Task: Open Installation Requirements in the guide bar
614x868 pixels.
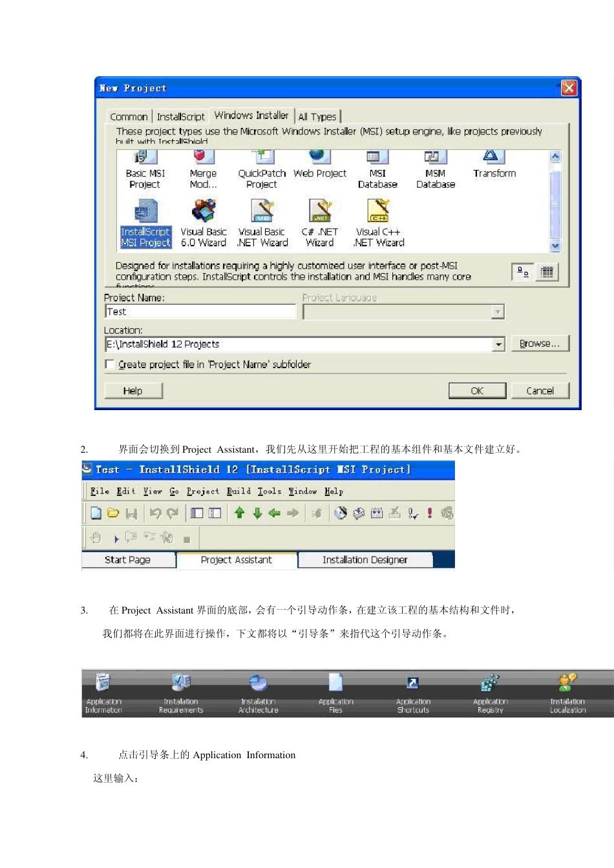Action: click(x=181, y=693)
